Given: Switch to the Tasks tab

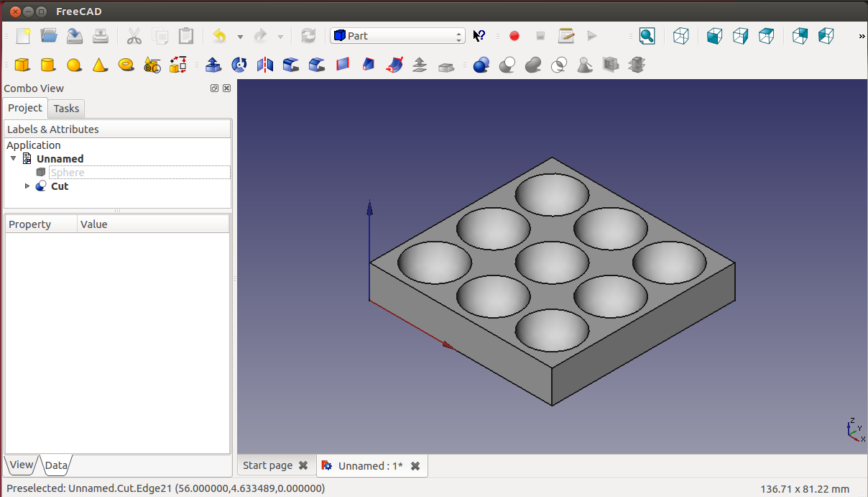Looking at the screenshot, I should (66, 109).
